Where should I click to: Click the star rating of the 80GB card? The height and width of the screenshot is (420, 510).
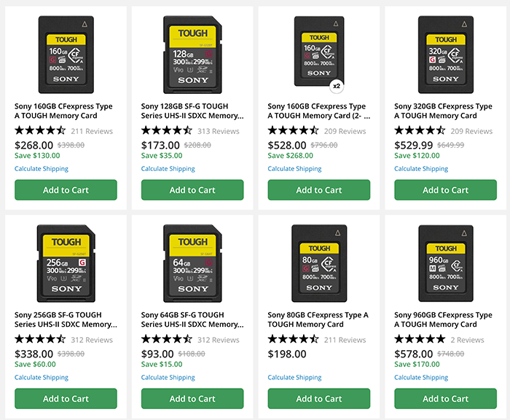point(293,339)
